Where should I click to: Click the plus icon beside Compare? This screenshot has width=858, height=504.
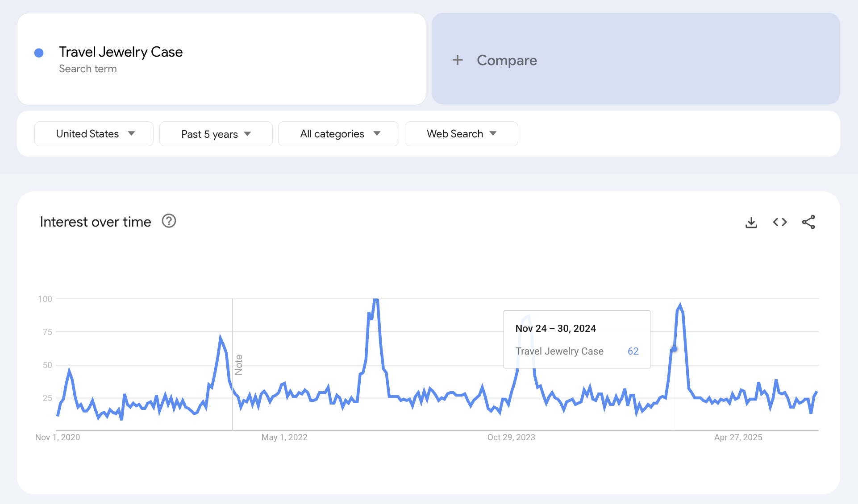[458, 60]
